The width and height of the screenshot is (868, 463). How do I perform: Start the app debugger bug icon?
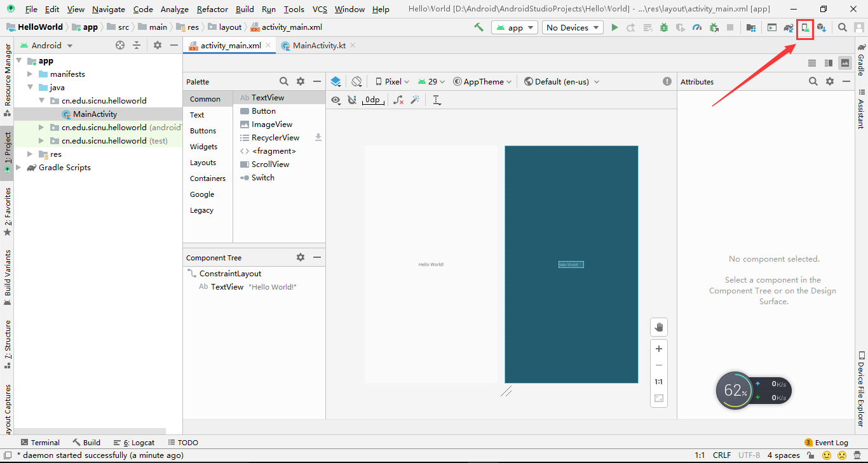(664, 28)
